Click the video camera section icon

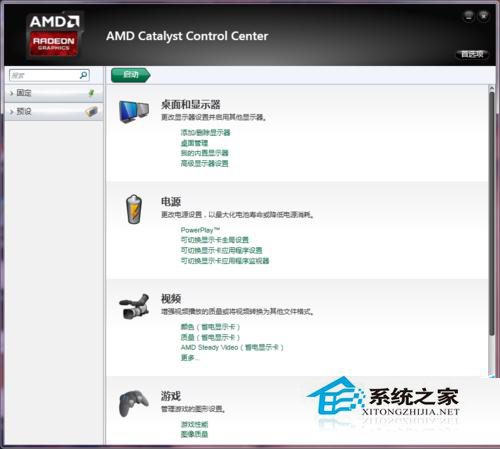point(134,306)
